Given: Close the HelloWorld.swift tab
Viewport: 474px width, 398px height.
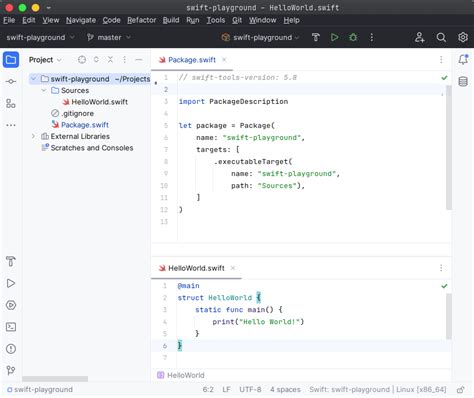Looking at the screenshot, I should pyautogui.click(x=233, y=268).
